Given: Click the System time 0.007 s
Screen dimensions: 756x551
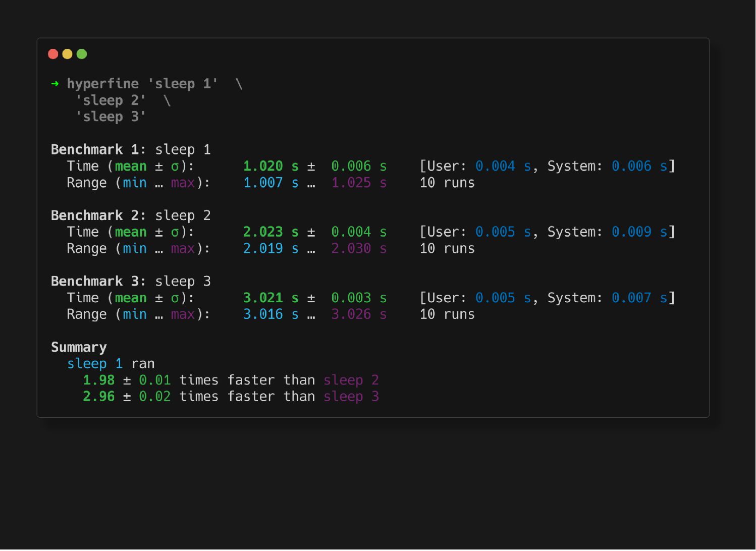Looking at the screenshot, I should pos(639,298).
